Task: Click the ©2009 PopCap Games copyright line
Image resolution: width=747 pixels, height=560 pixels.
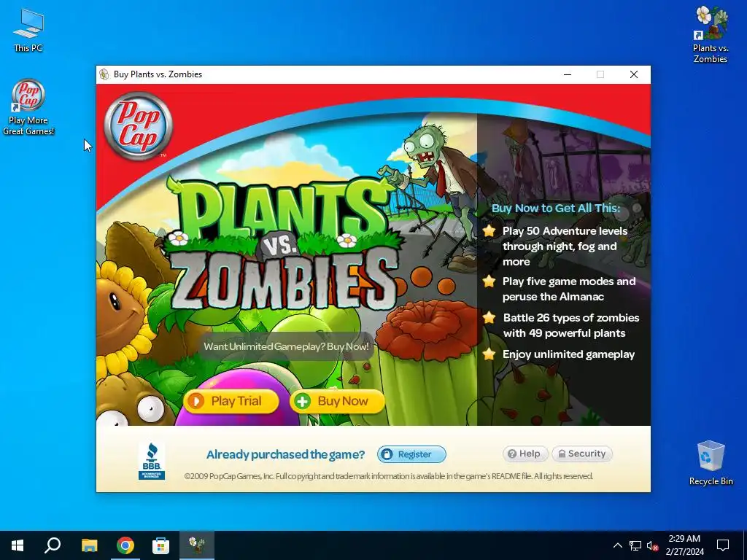Action: click(388, 476)
